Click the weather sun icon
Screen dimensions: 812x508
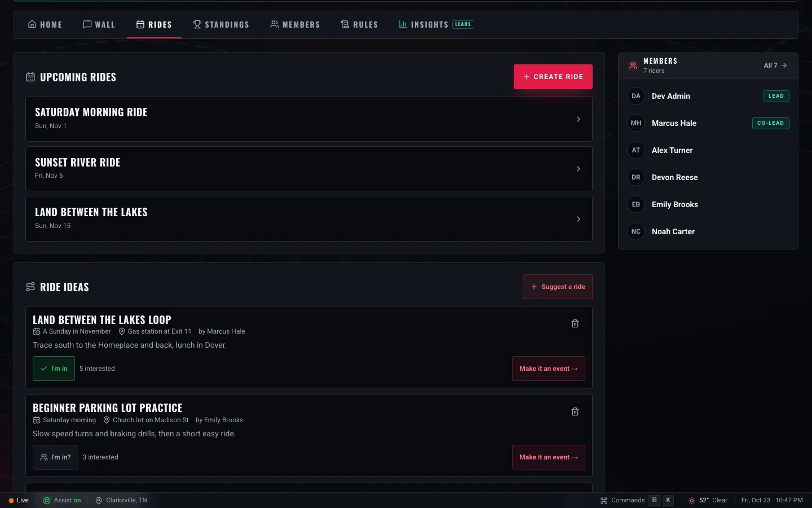692,501
